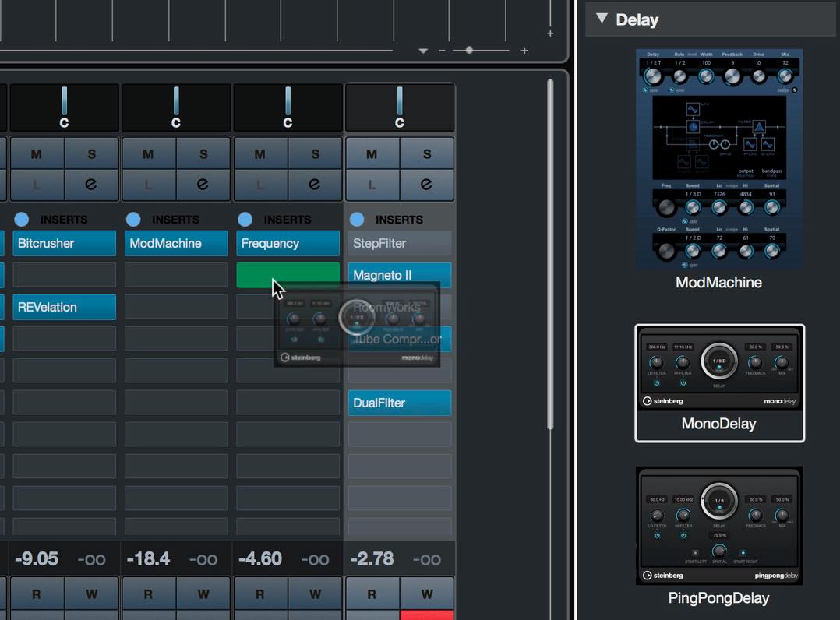Open channel settings 'e' on Bitcrusher channel
This screenshot has width=840, height=620.
[91, 184]
